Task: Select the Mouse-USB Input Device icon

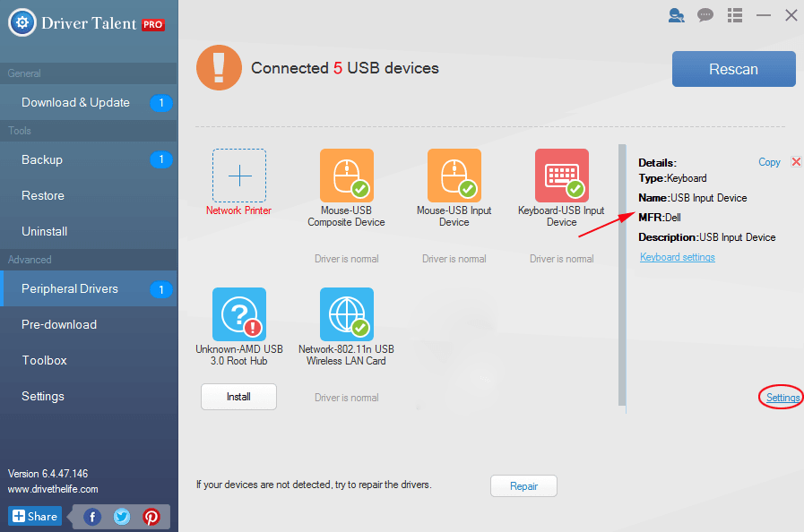Action: (454, 176)
